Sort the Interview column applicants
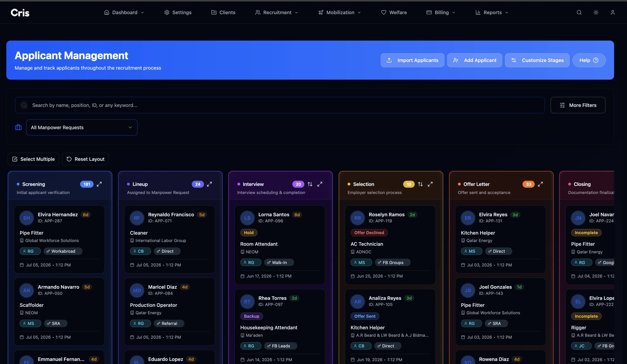The height and width of the screenshot is (364, 627). pyautogui.click(x=310, y=184)
